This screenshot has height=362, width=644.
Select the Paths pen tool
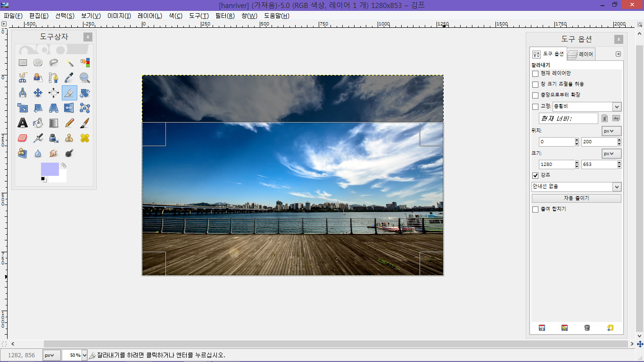point(54,78)
